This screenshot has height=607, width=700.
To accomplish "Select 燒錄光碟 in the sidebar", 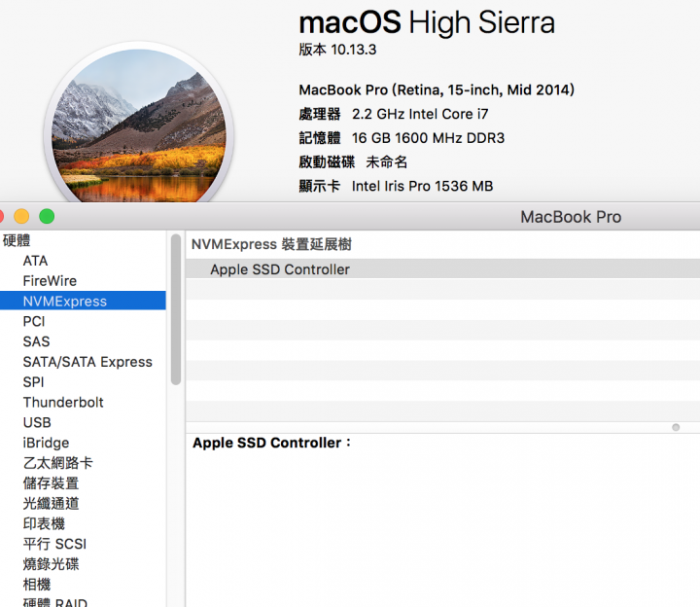I will (x=51, y=564).
